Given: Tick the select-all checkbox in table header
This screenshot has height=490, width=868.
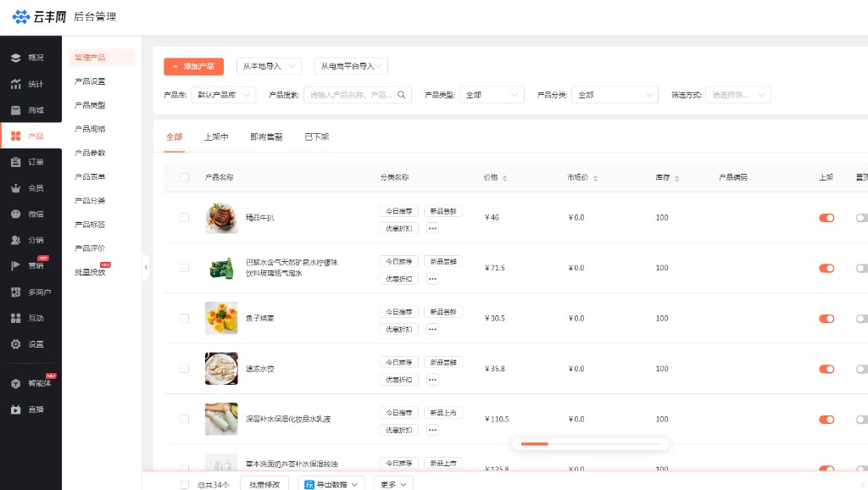Looking at the screenshot, I should pyautogui.click(x=184, y=177).
